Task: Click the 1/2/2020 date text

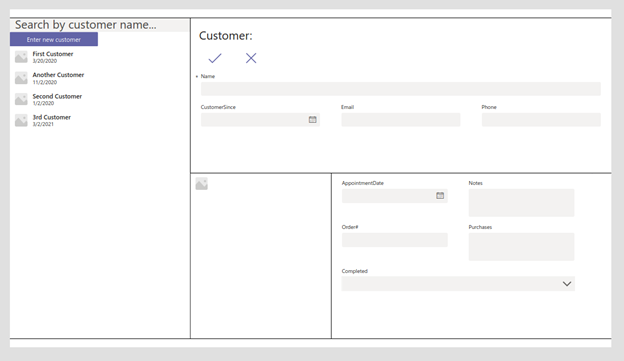Action: pos(43,103)
